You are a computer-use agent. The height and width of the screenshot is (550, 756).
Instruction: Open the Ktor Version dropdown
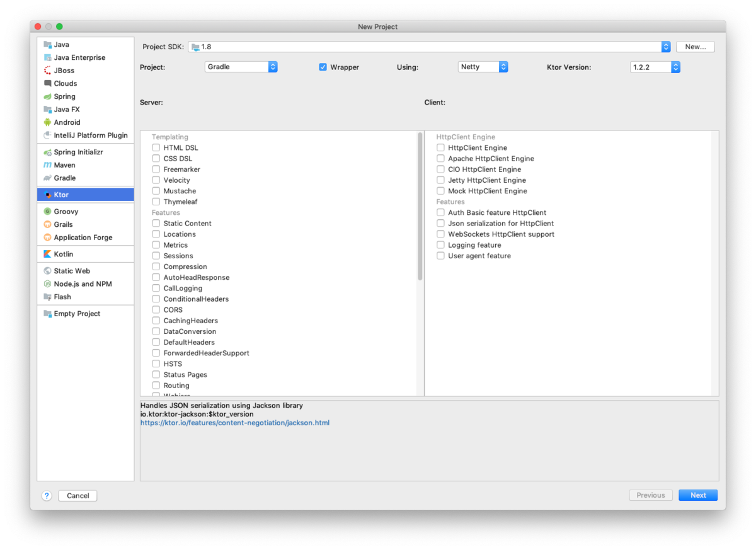pyautogui.click(x=655, y=67)
